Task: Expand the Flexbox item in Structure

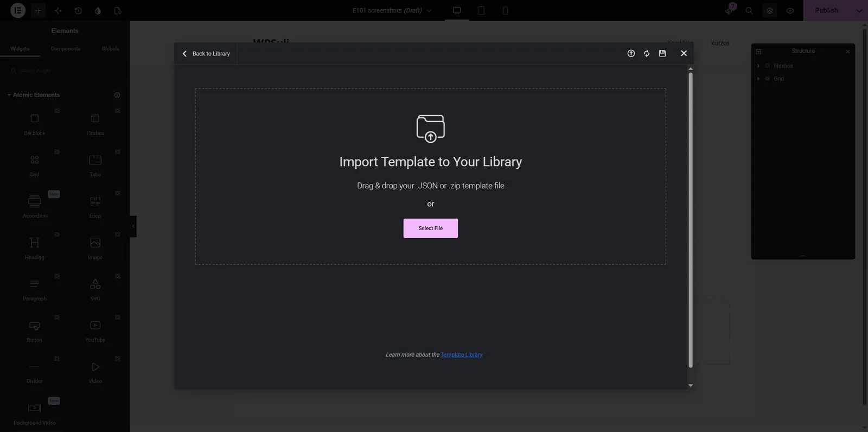Action: 758,66
